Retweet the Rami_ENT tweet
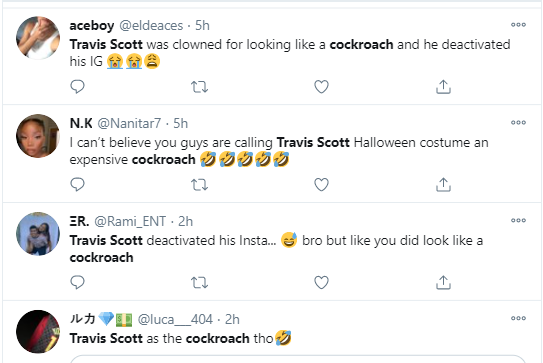The height and width of the screenshot is (363, 543). [x=199, y=283]
